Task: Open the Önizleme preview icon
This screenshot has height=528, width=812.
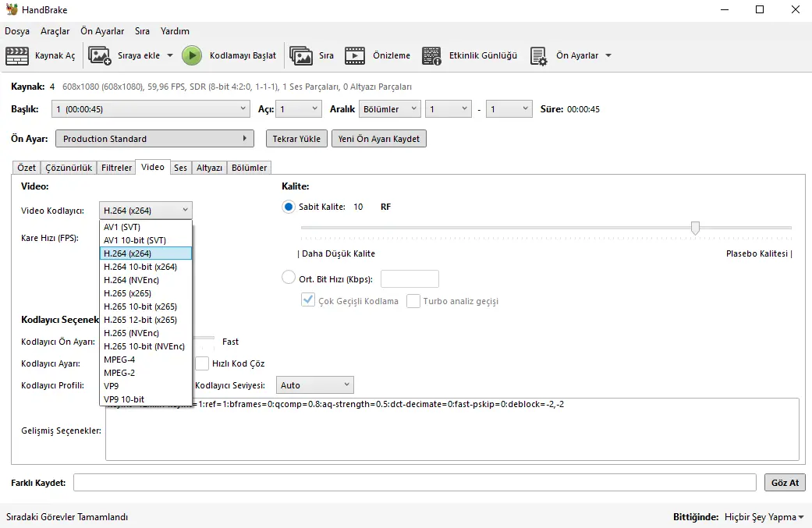Action: pos(355,55)
